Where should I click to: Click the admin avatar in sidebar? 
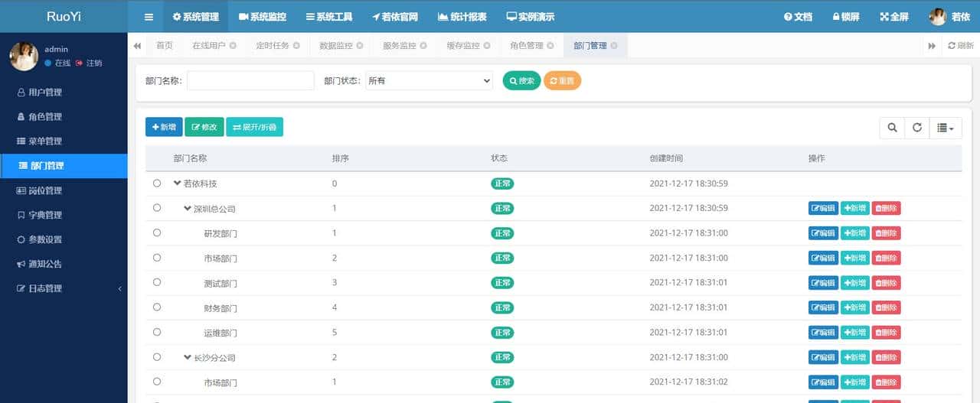[x=24, y=56]
